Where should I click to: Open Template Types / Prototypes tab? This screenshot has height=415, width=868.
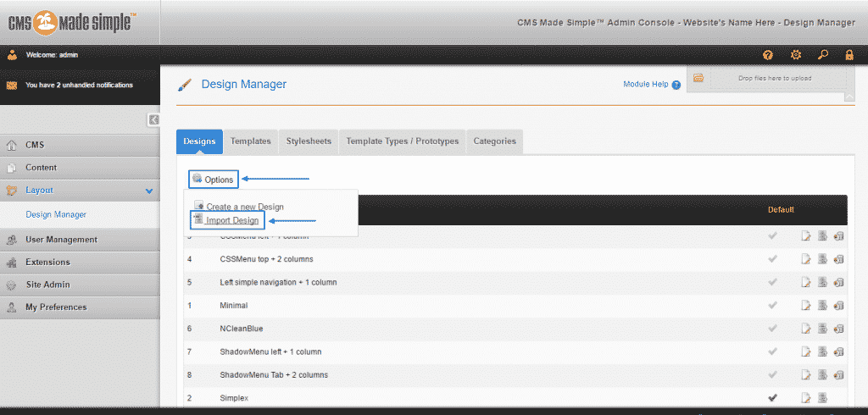coord(403,141)
